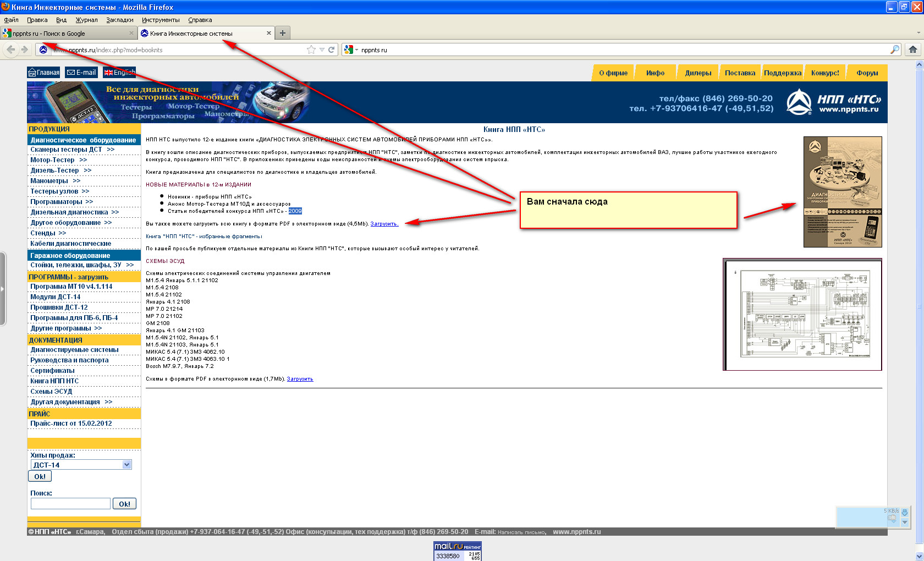Open the Закладки menu
This screenshot has width=924, height=561.
[119, 20]
